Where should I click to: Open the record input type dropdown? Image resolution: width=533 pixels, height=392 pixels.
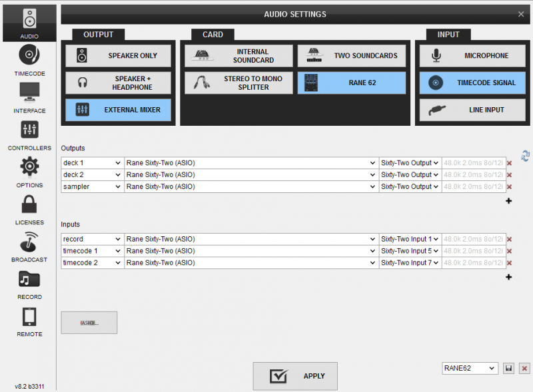[x=93, y=239]
